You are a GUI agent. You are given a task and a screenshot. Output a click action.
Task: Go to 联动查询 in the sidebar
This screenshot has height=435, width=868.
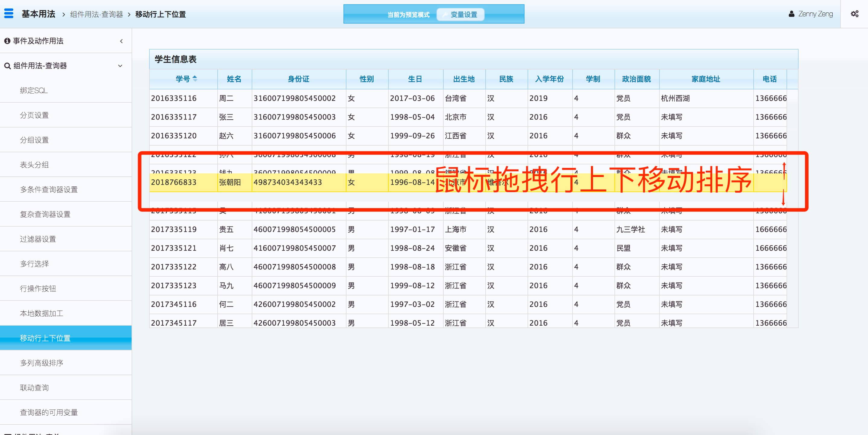(34, 388)
